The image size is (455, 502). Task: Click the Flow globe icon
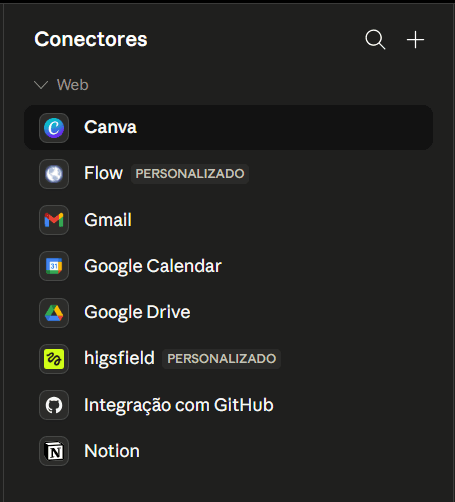click(54, 174)
